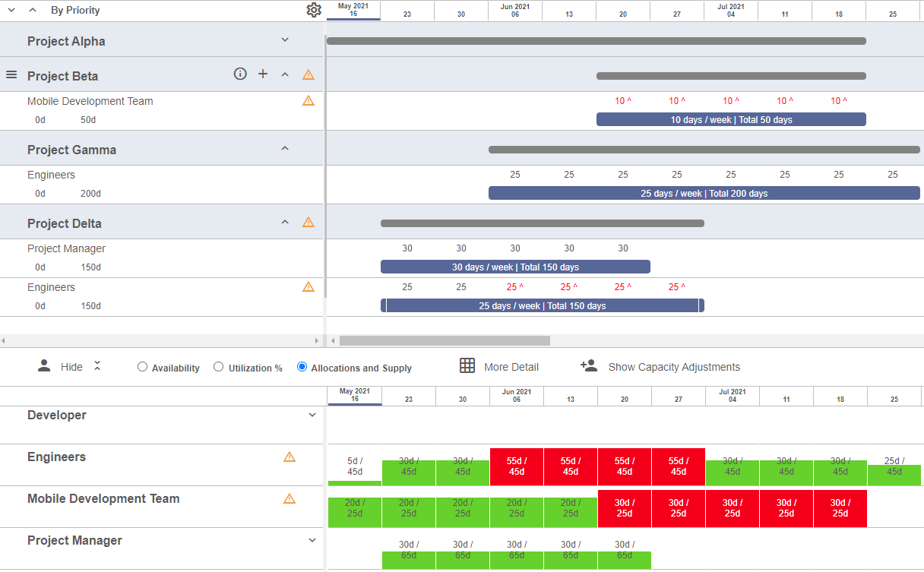Click the Project Delta gray timeline bar
924x572 pixels.
[x=543, y=223]
